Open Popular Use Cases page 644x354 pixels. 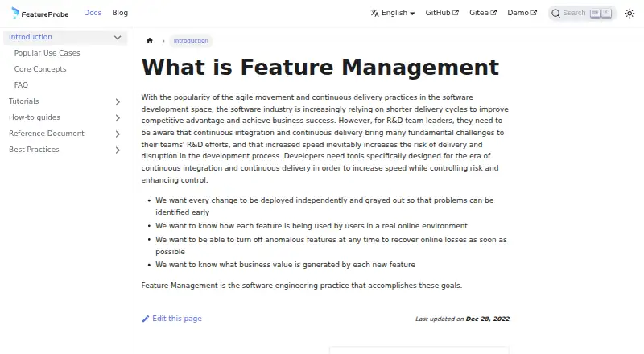click(x=47, y=53)
